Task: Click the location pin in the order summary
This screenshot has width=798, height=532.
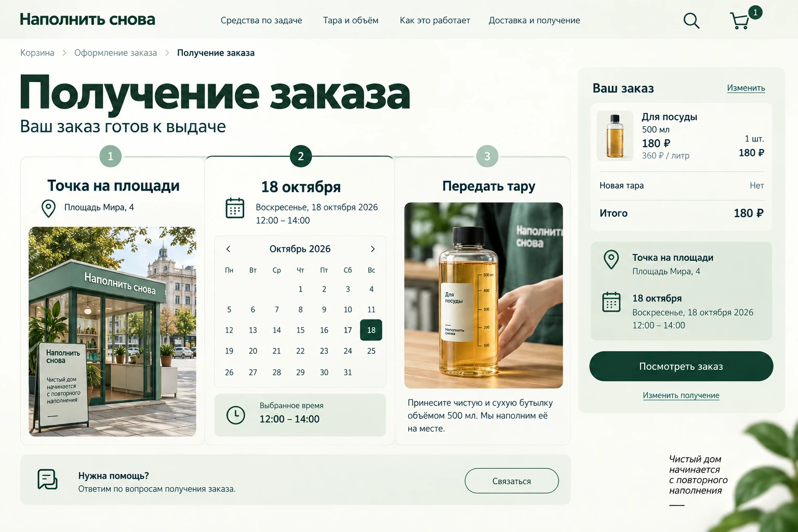Action: (611, 259)
